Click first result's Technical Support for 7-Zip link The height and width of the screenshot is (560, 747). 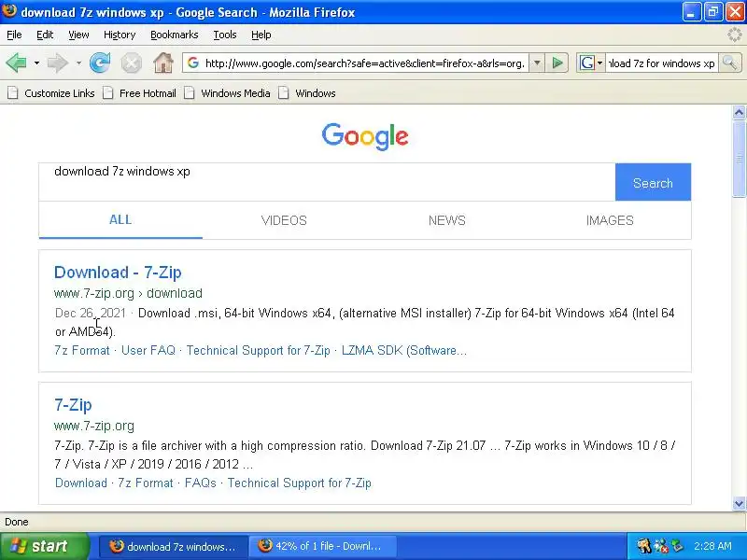pos(259,351)
